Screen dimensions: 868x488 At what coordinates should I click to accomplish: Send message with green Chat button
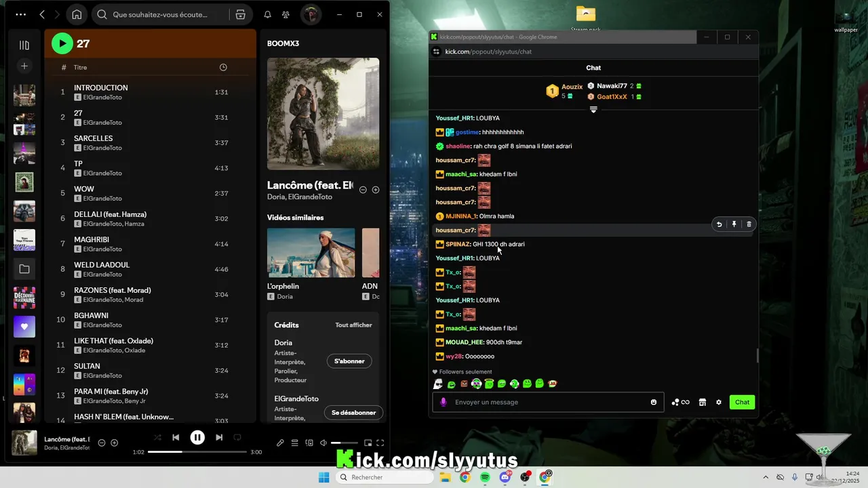743,402
